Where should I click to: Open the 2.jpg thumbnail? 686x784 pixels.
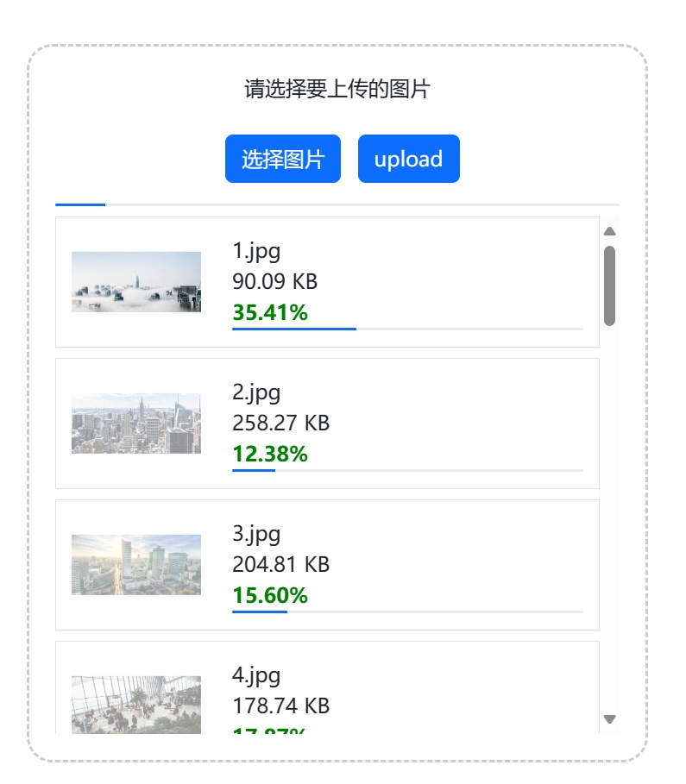pos(136,423)
